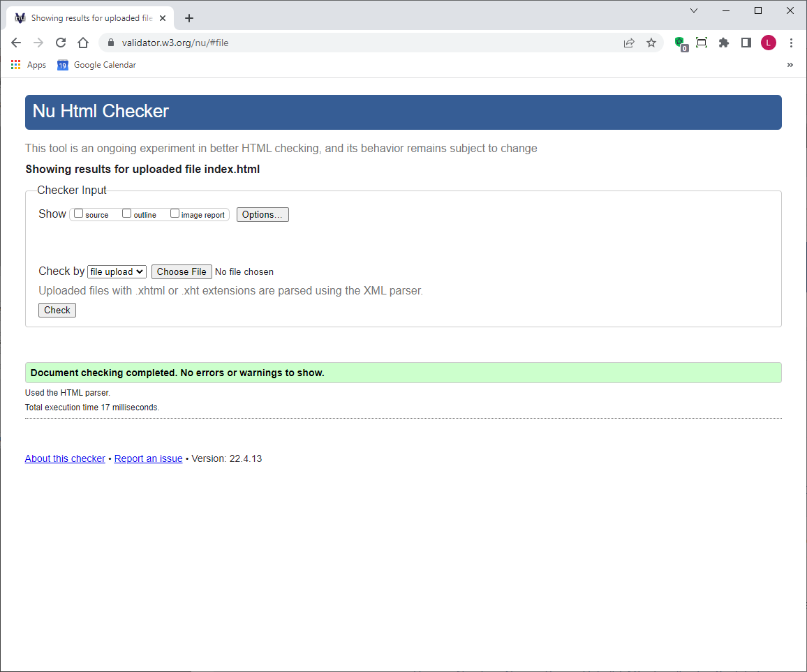Viewport: 807px width, 672px height.
Task: Open the browser extensions puzzle icon
Action: [723, 42]
